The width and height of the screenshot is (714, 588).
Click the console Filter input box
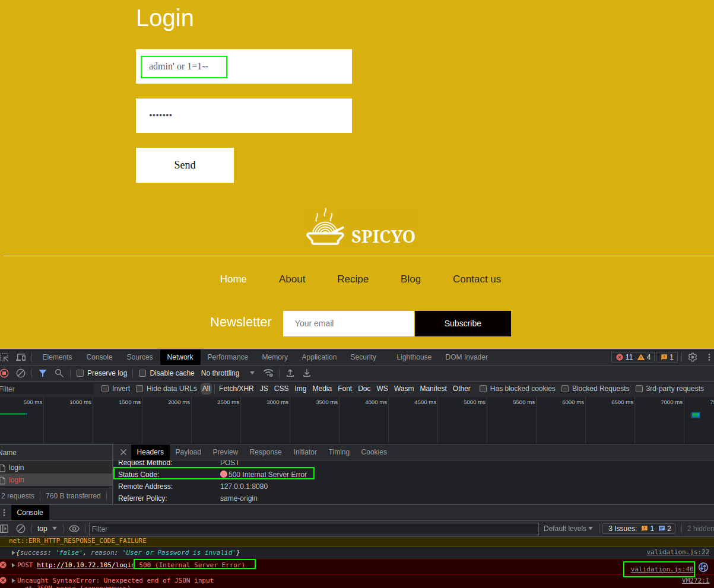[x=313, y=529]
